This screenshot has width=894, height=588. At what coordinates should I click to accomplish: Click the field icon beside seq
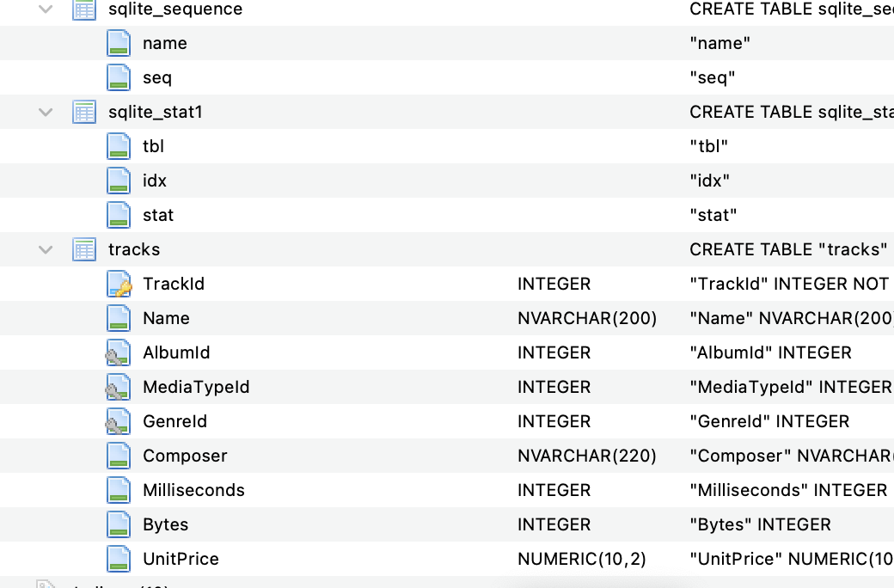pos(118,77)
